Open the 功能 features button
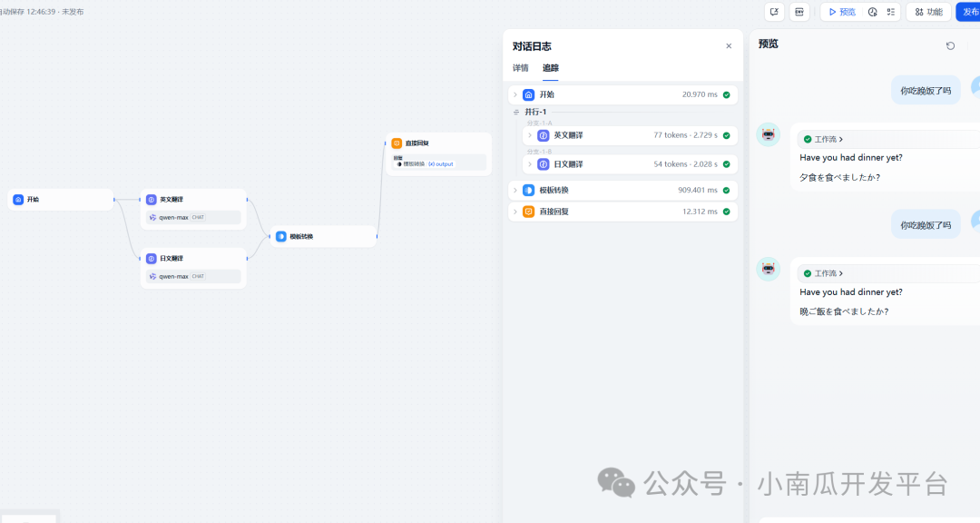 click(929, 12)
